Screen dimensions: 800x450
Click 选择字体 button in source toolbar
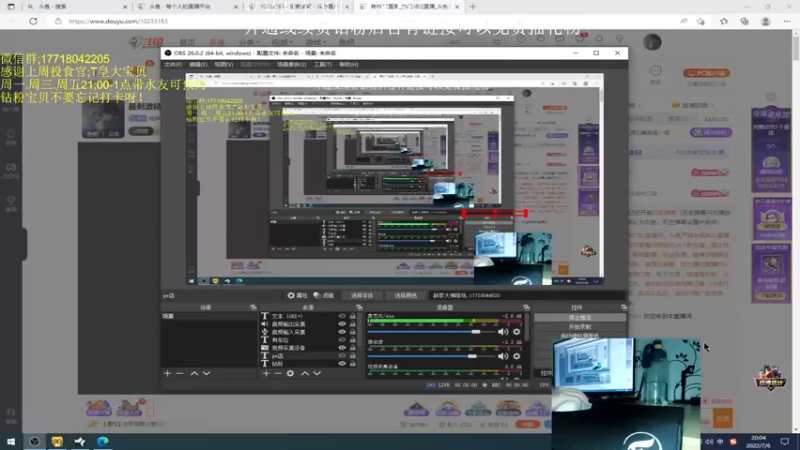point(362,295)
